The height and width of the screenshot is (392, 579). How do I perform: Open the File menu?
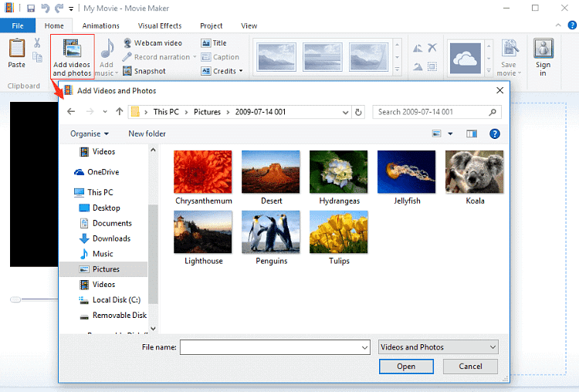[18, 25]
